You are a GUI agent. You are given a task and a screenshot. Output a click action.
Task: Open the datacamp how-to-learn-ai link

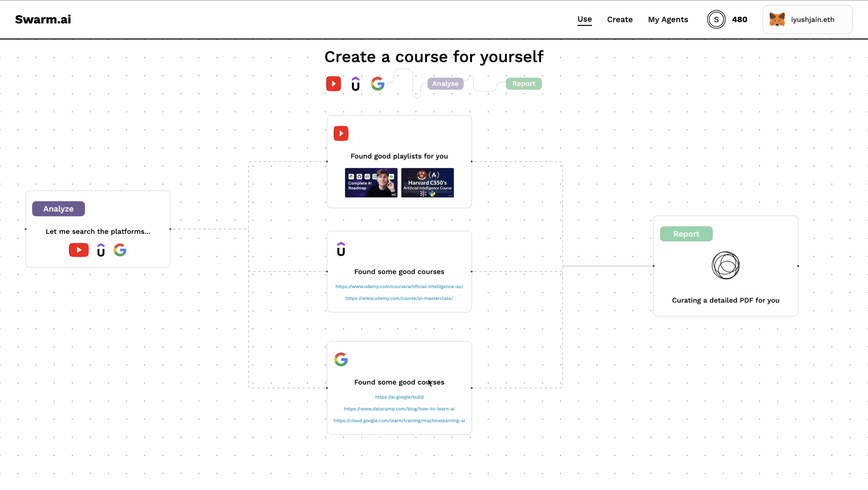pos(399,409)
